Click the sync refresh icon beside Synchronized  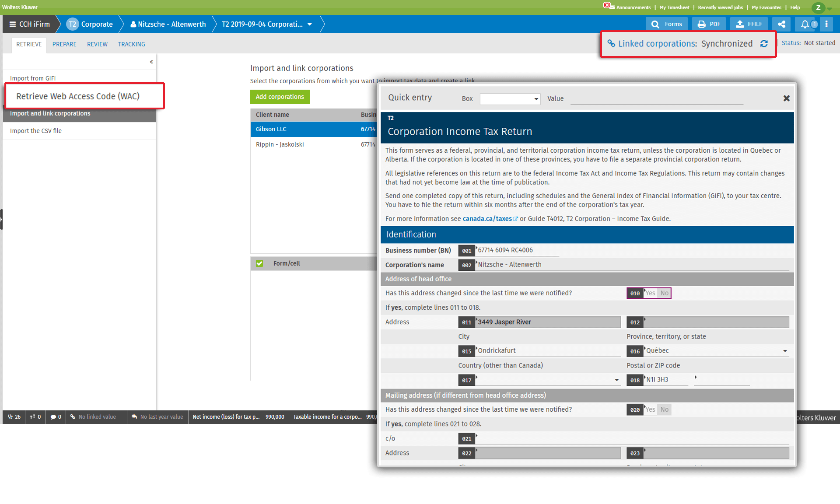(x=764, y=44)
